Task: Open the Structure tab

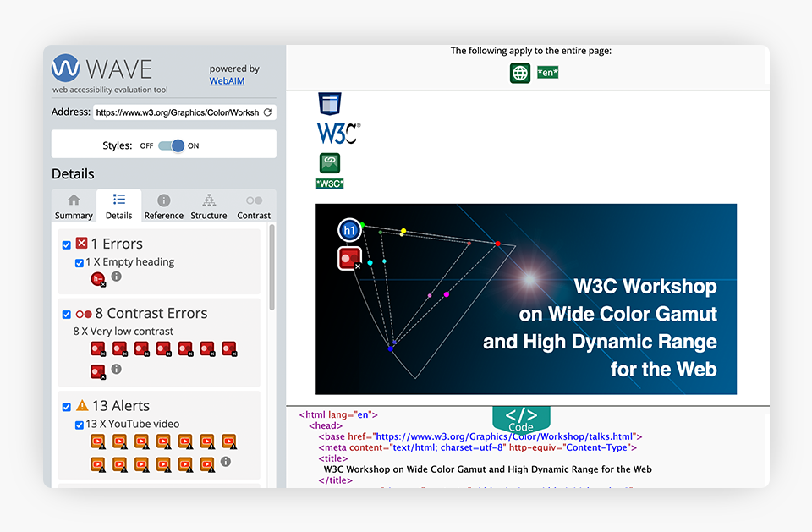Action: point(208,206)
